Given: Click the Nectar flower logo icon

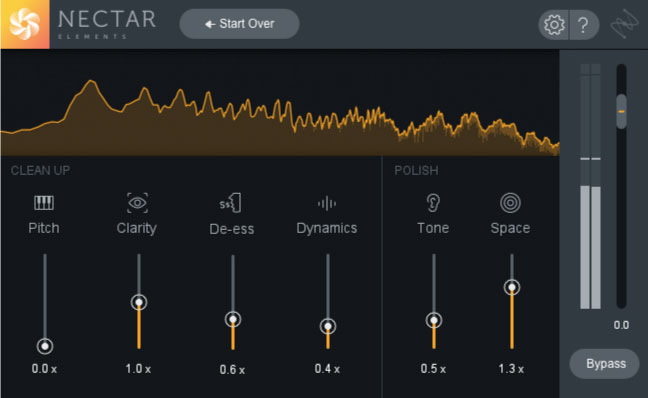Looking at the screenshot, I should tap(25, 24).
